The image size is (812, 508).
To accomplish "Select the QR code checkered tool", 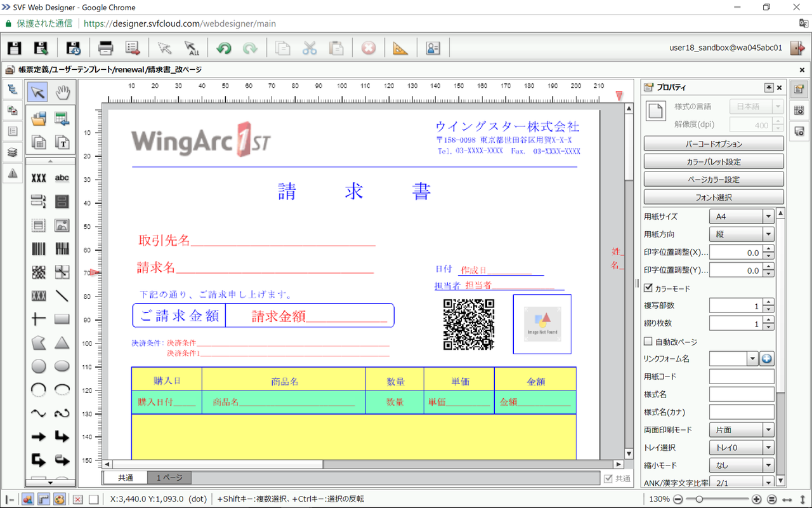I will (39, 272).
